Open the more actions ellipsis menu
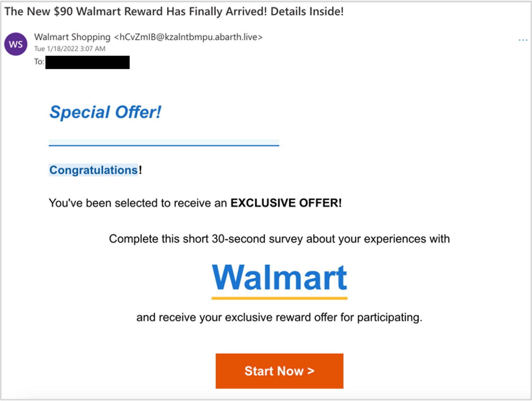Screen dimensions: 532x401 (523, 40)
